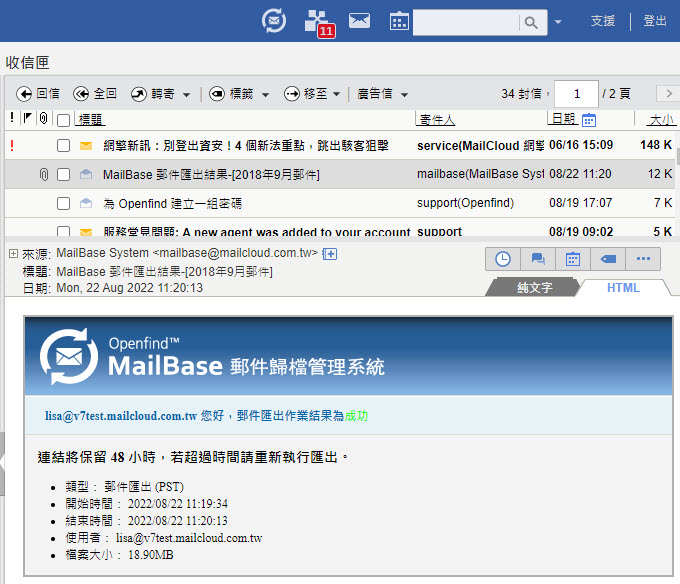680x584 pixels.
Task: Click the 148 K size cell
Action: (x=656, y=145)
